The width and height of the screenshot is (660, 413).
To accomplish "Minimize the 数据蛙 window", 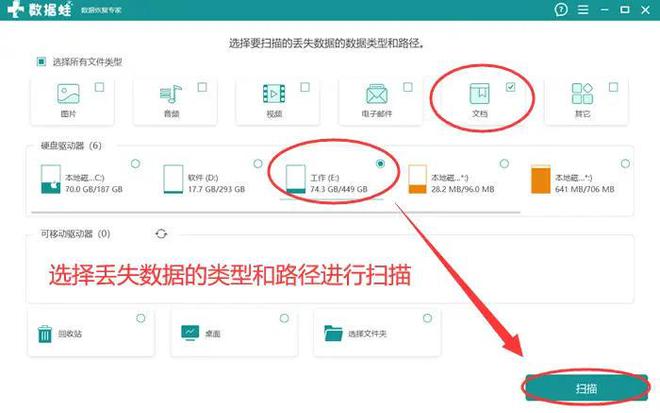I will pyautogui.click(x=605, y=9).
